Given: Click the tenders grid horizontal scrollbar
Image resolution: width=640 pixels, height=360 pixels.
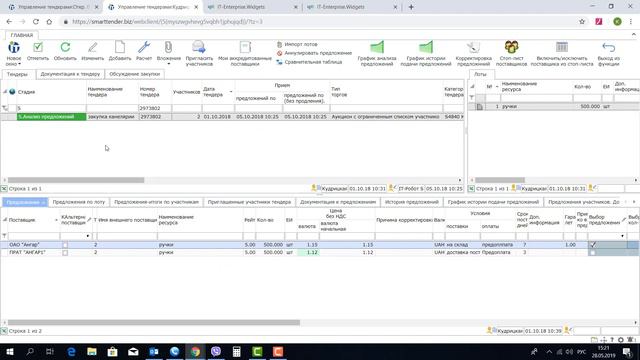Looking at the screenshot, I should pos(76,180).
